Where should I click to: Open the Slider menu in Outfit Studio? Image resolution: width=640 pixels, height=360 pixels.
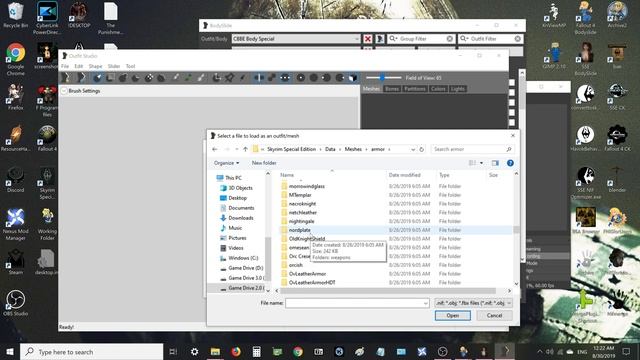coord(114,66)
